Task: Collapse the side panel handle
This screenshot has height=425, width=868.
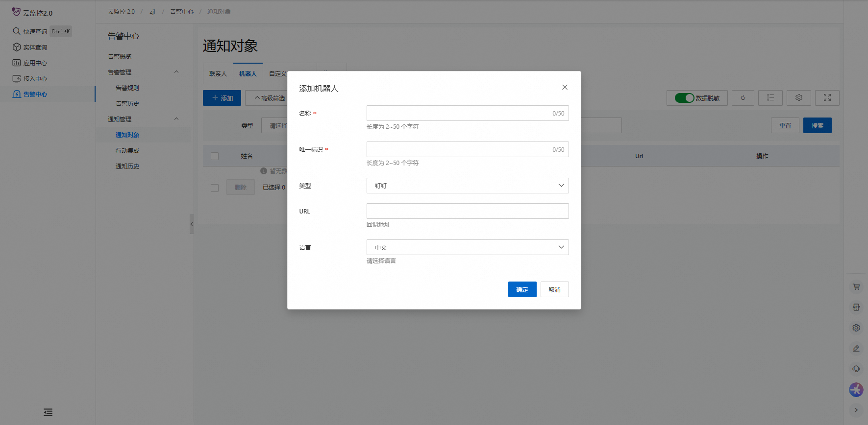Action: click(x=192, y=224)
